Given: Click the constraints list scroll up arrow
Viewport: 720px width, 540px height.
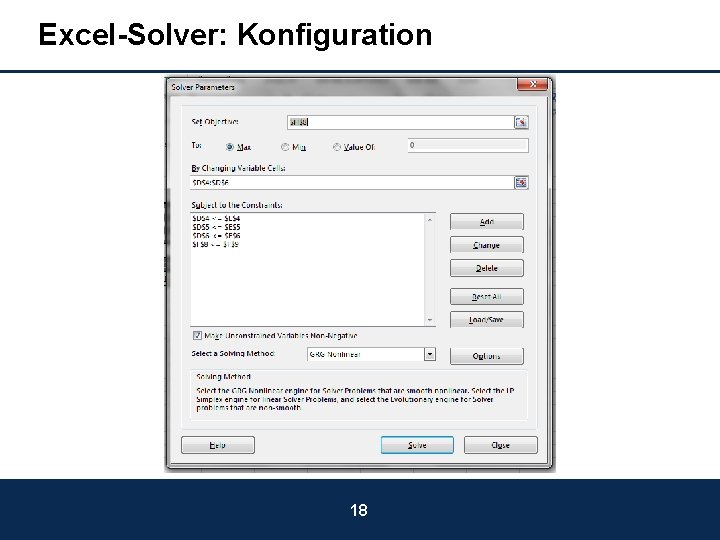Looking at the screenshot, I should click(430, 220).
